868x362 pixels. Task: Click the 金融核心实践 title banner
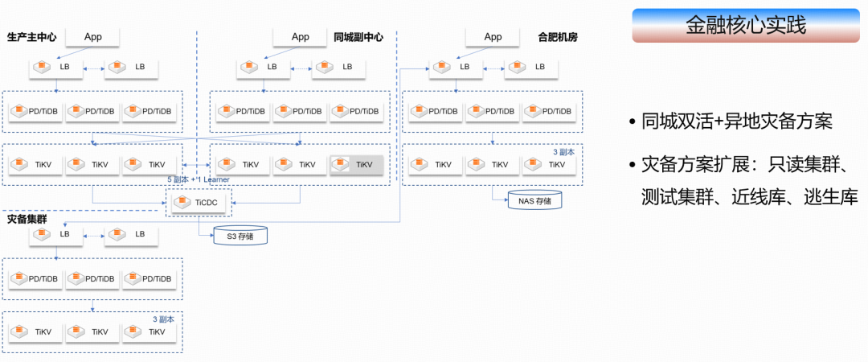coord(746,26)
